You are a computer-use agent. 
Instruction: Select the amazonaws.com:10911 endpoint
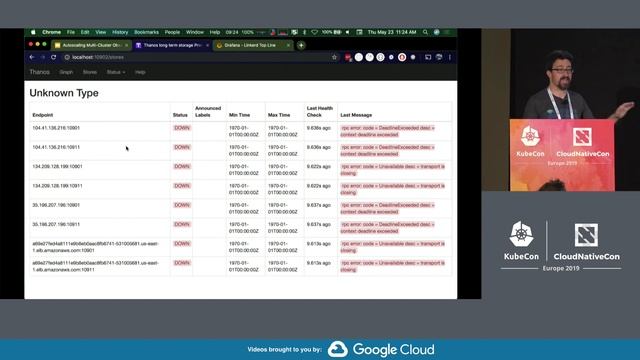pyautogui.click(x=96, y=266)
